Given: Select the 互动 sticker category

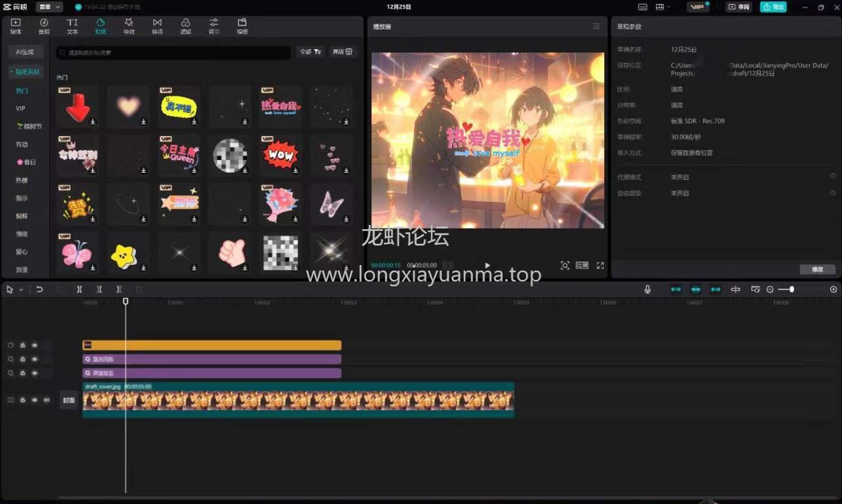Looking at the screenshot, I should pos(22,144).
